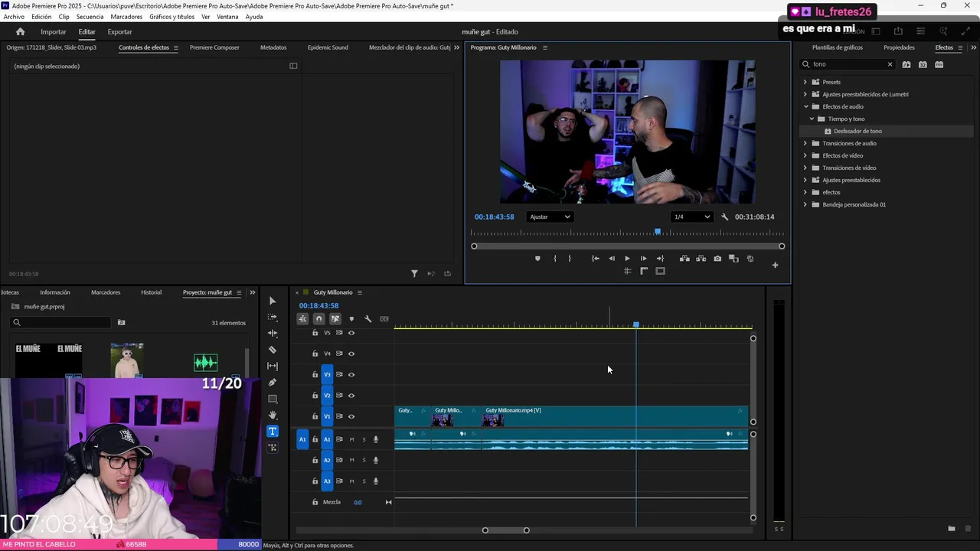The image size is (980, 551).
Task: Toggle timeline snapping magnet
Action: point(318,319)
